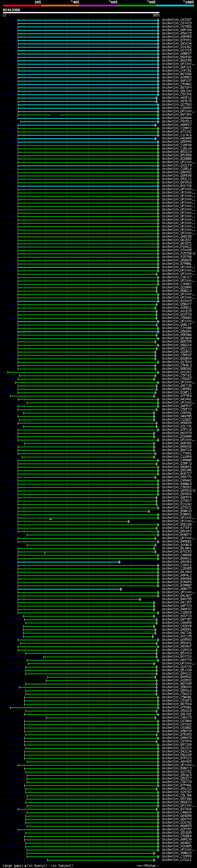Click hit UniRef100_Q00ZK2
Viewport: 197px width, 868px height.
[177, 372]
